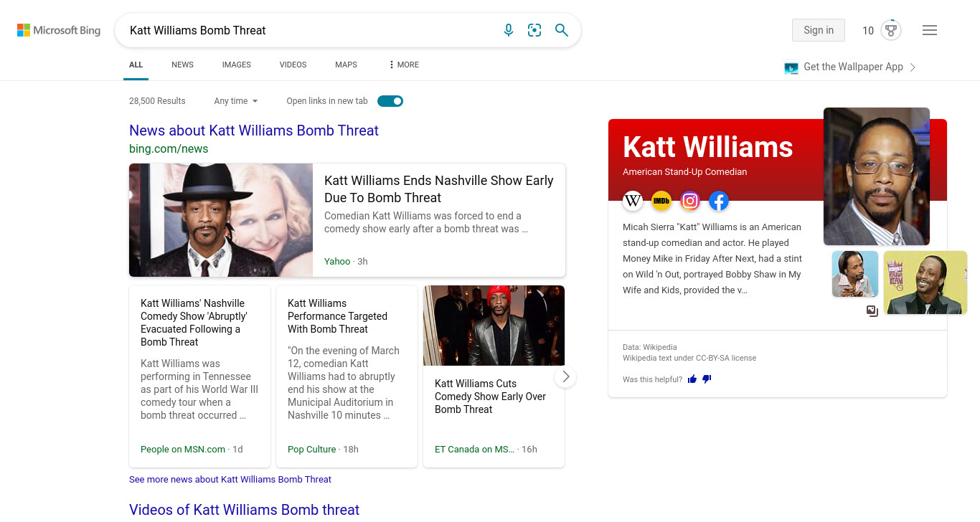
Task: Click the Yahoo source label
Action: coord(337,262)
